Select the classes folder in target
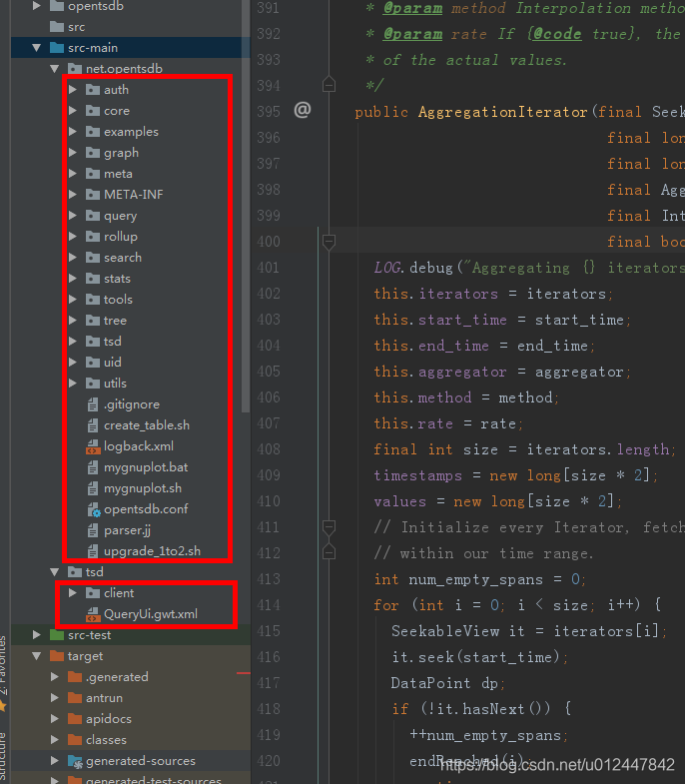The width and height of the screenshot is (685, 784). [106, 740]
